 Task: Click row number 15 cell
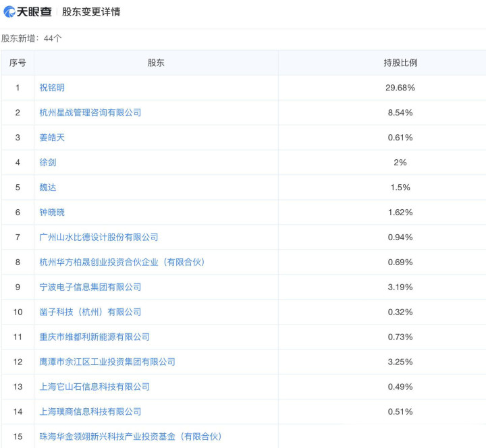click(18, 437)
